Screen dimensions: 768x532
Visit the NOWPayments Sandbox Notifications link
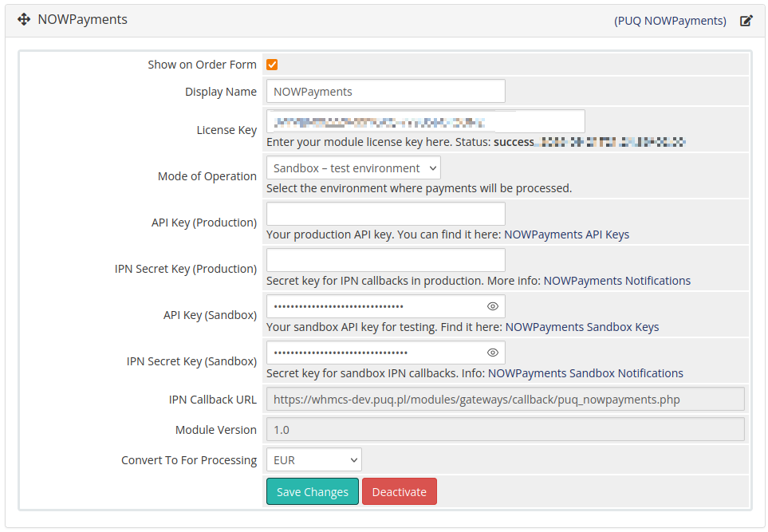585,373
